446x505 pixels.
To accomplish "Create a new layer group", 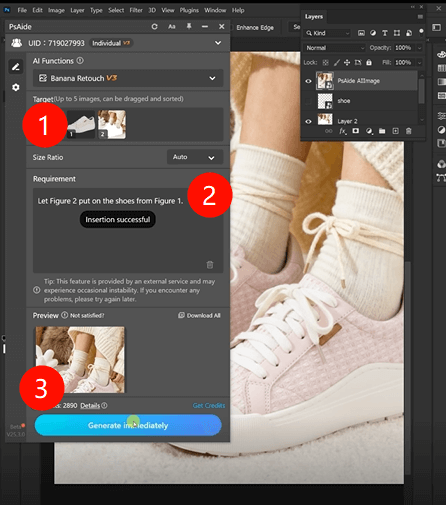I will [x=382, y=131].
